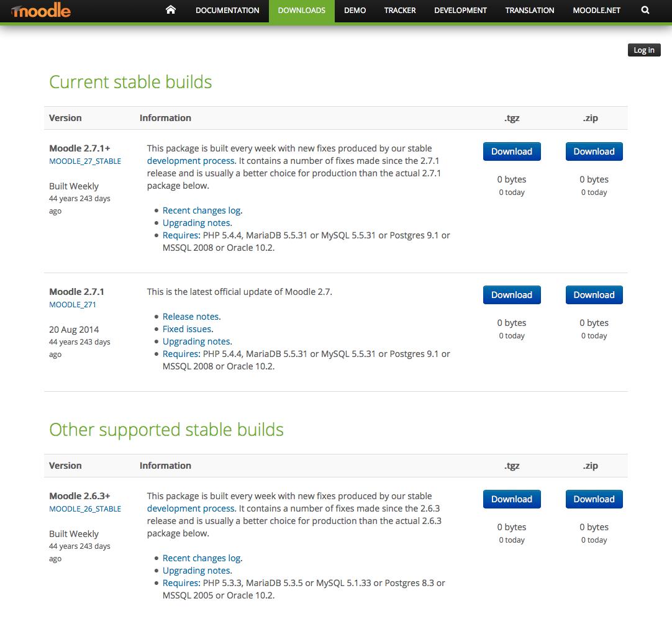Download Moodle 2.6.3+ tgz package

pos(512,499)
